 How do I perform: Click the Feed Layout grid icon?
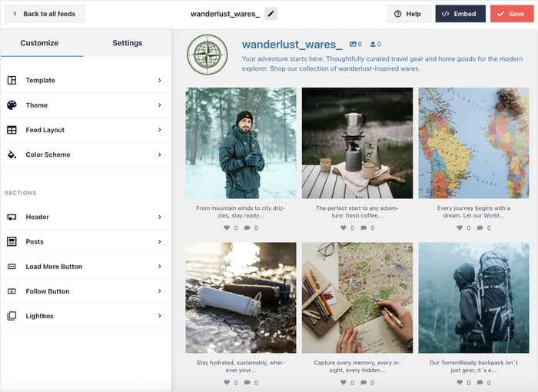(12, 130)
